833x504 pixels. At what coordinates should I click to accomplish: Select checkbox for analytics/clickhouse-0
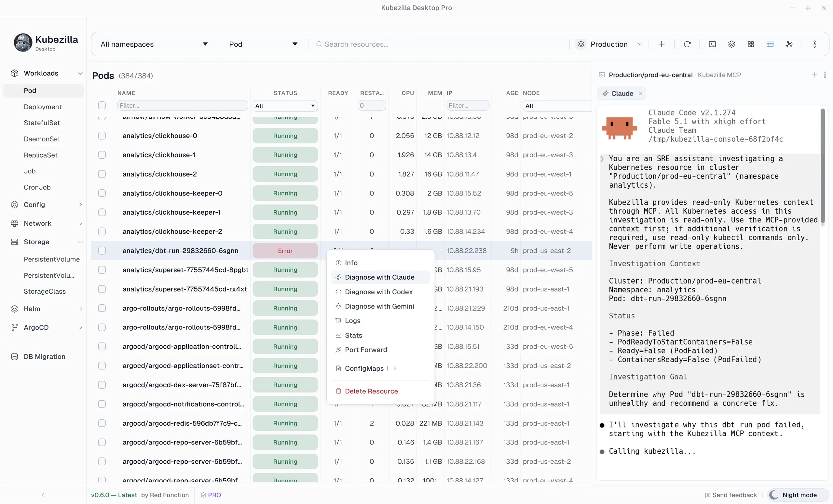[x=102, y=136]
